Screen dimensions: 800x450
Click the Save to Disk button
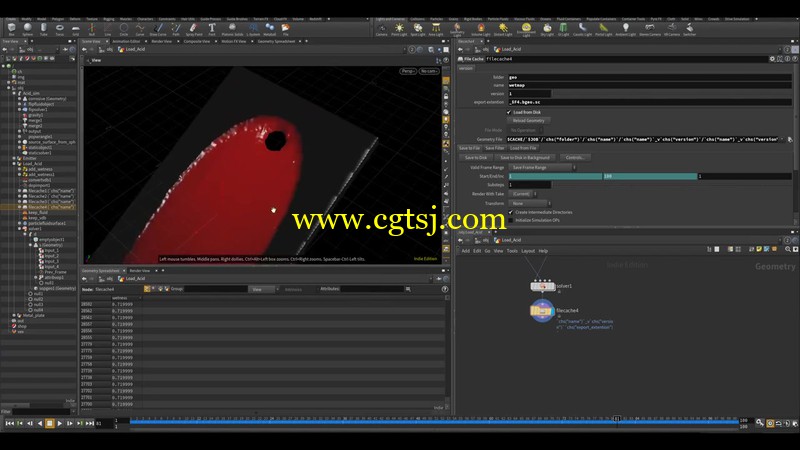pyautogui.click(x=476, y=158)
